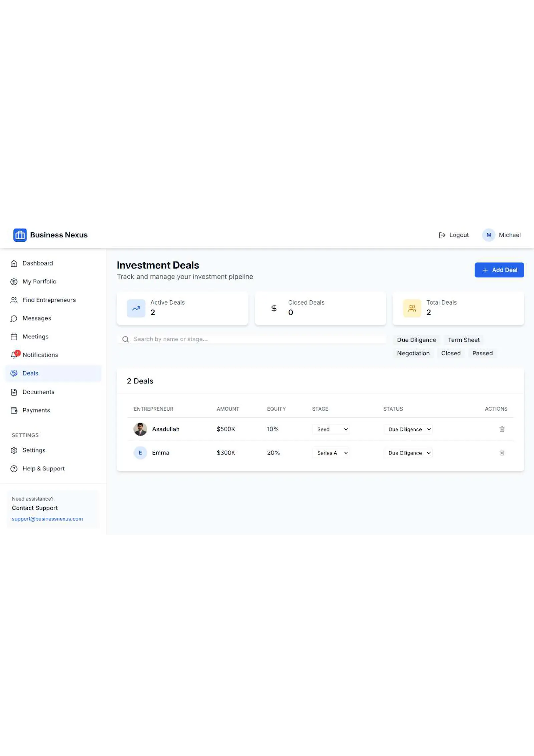Click the support@businessnexus.com email link
The image size is (534, 756).
tap(47, 519)
